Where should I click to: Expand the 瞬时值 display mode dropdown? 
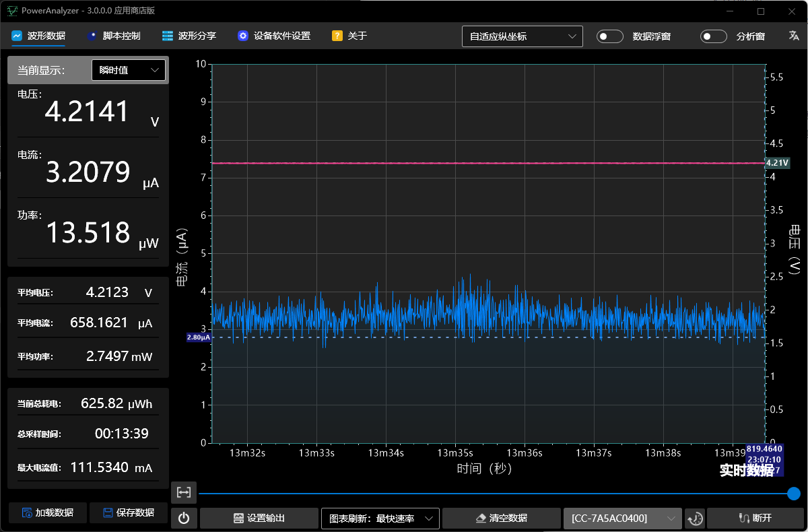coord(128,70)
